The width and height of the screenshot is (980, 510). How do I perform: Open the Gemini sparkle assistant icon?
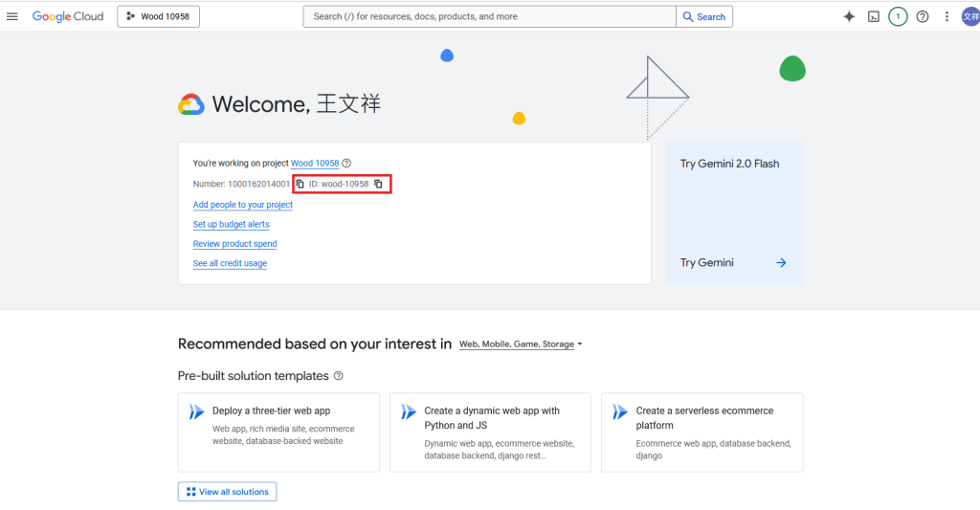click(x=849, y=17)
